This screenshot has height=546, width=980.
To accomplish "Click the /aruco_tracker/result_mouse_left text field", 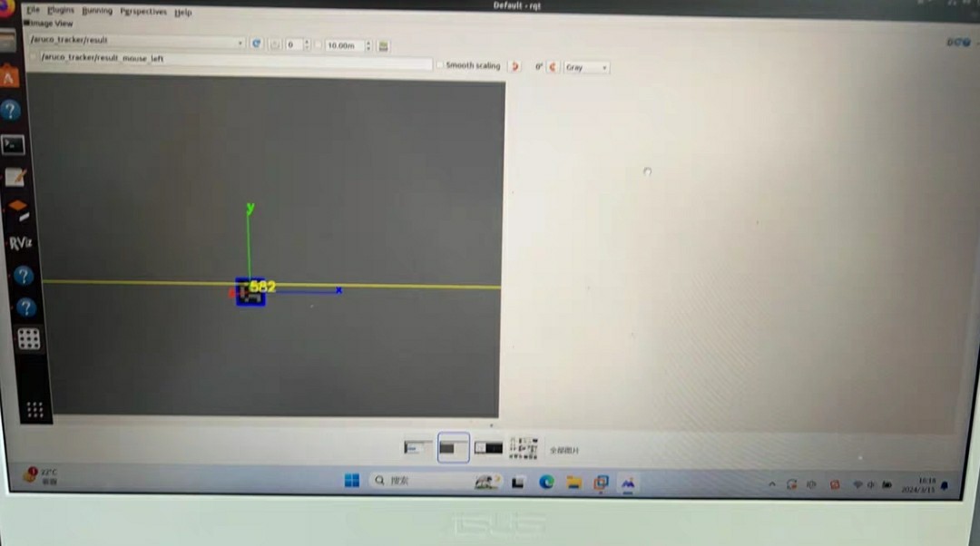I will [x=235, y=61].
